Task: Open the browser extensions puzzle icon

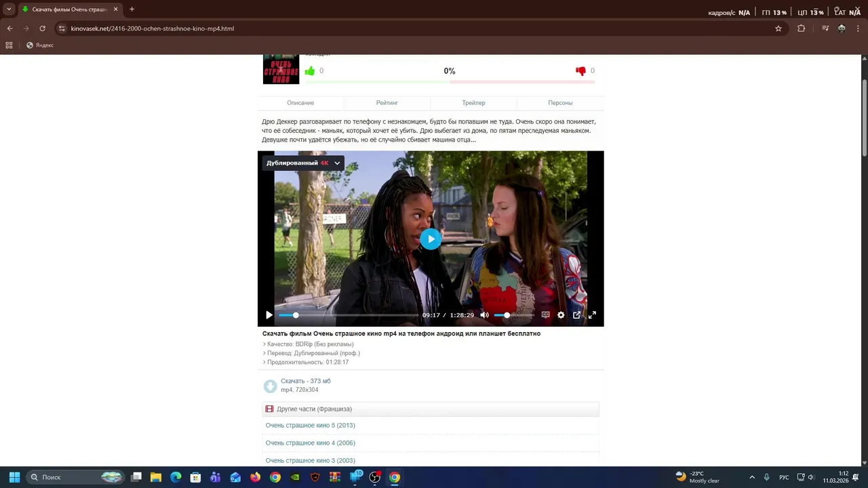Action: pyautogui.click(x=801, y=28)
